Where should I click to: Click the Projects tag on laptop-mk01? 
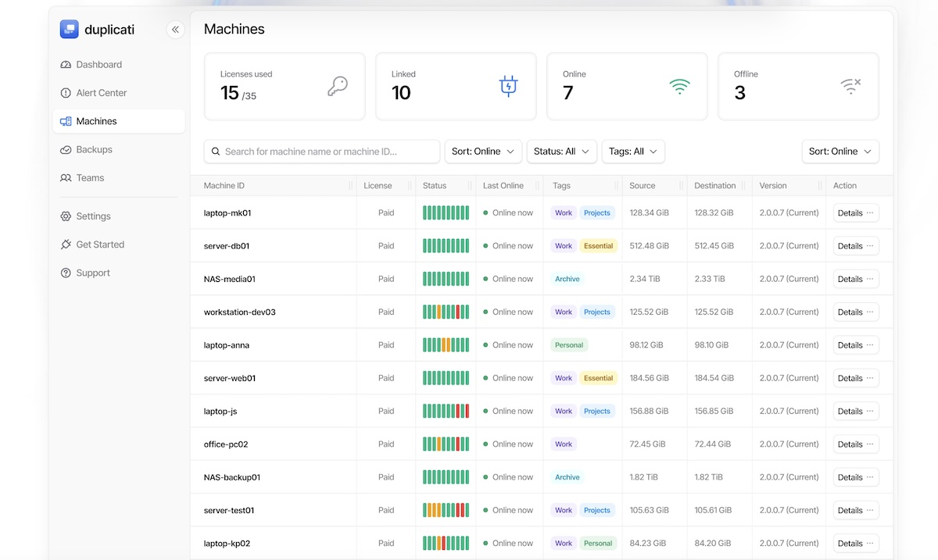click(x=597, y=212)
